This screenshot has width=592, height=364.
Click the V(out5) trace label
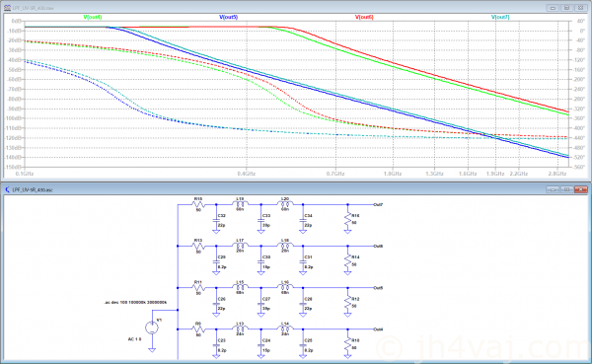click(229, 17)
